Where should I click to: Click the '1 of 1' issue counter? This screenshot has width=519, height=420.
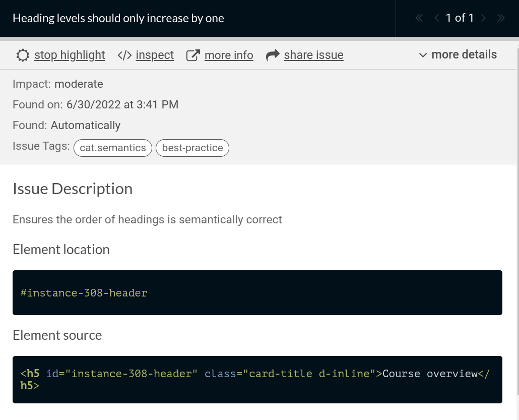460,18
